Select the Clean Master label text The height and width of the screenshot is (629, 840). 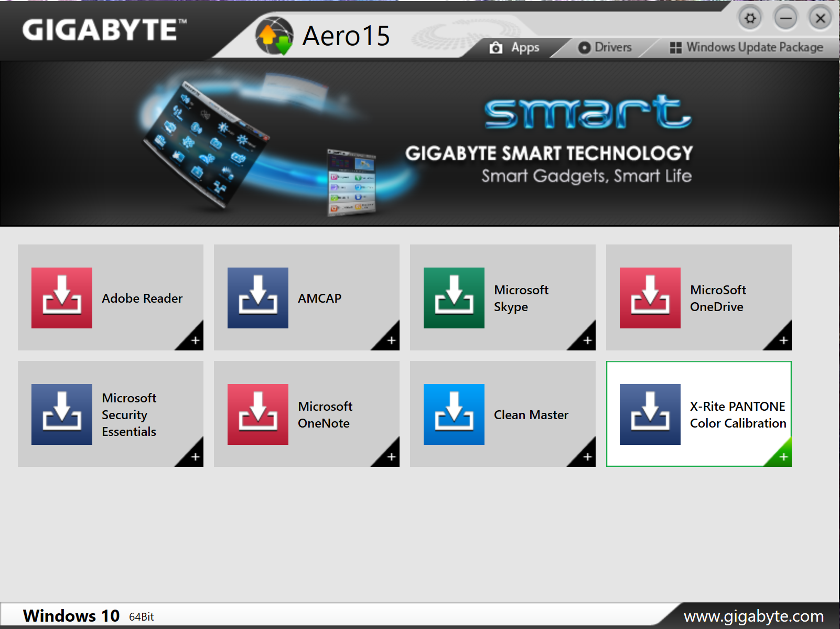[531, 414]
